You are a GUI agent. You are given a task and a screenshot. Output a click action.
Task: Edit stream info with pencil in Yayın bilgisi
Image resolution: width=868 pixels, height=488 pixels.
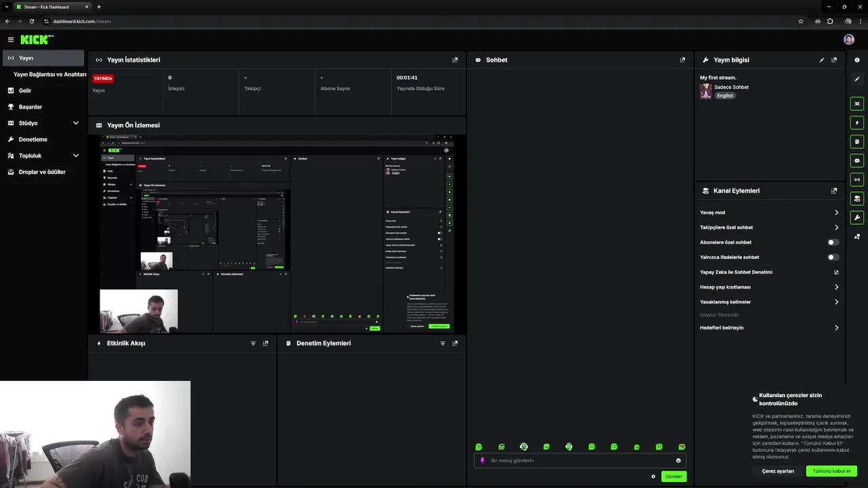tap(822, 60)
